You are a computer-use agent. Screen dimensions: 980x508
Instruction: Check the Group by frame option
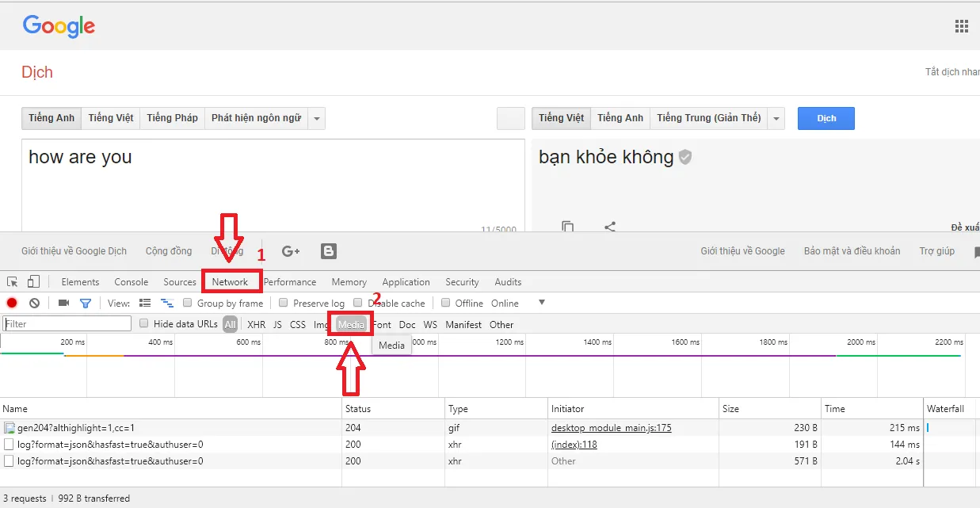(x=188, y=303)
